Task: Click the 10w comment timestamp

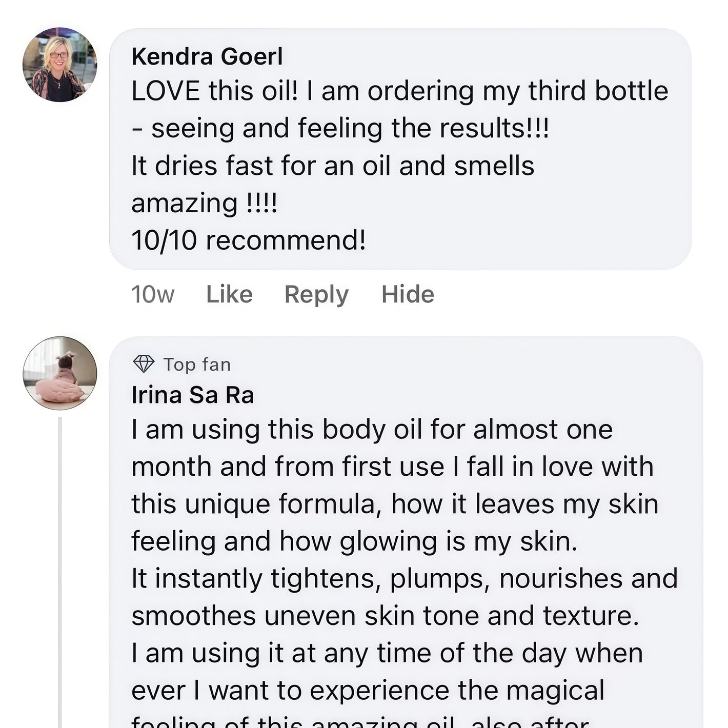Action: pos(153,294)
